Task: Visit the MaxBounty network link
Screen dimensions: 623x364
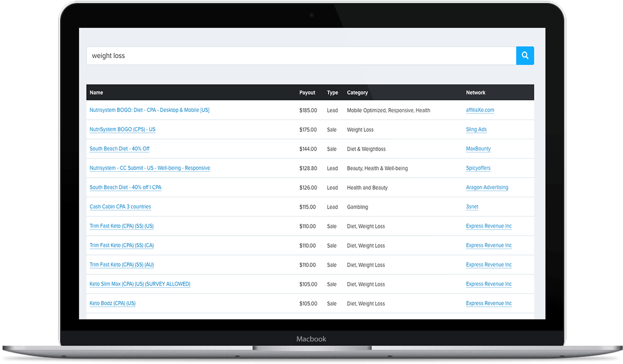Action: coord(478,149)
